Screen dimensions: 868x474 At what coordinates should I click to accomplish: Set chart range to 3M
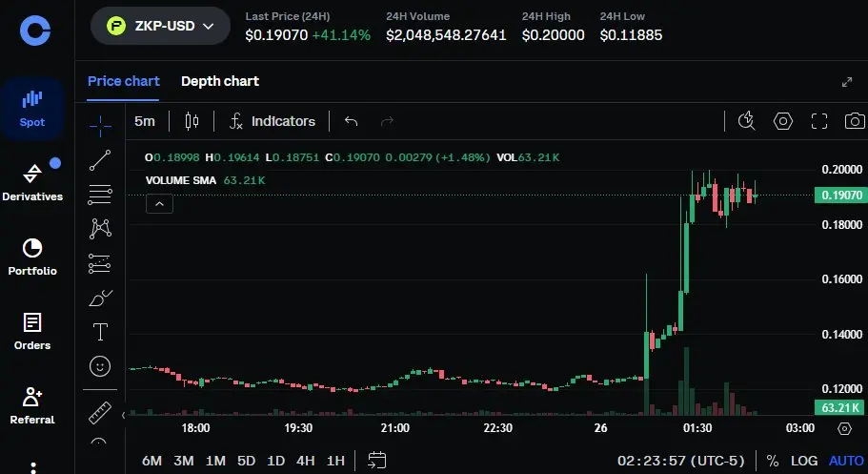183,461
